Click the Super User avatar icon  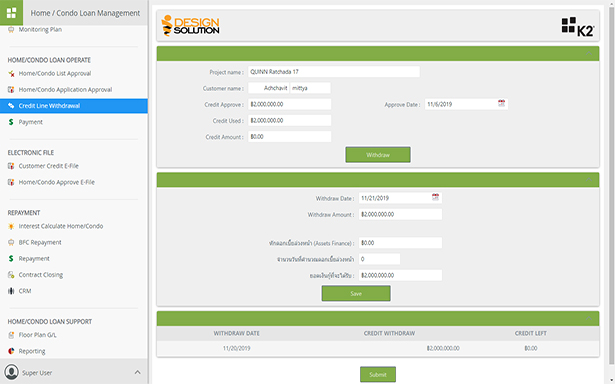pyautogui.click(x=11, y=372)
